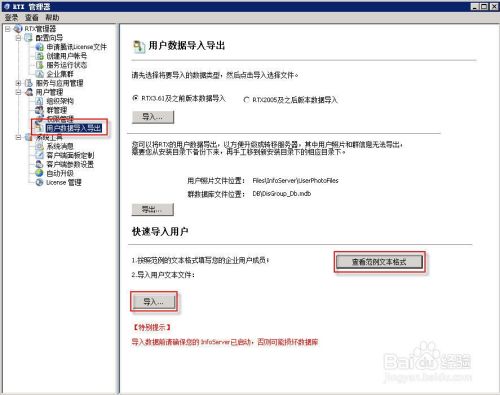Select highlighted 用户数据导入导出 tree item
Screen dimensions: 500x395
click(73, 128)
